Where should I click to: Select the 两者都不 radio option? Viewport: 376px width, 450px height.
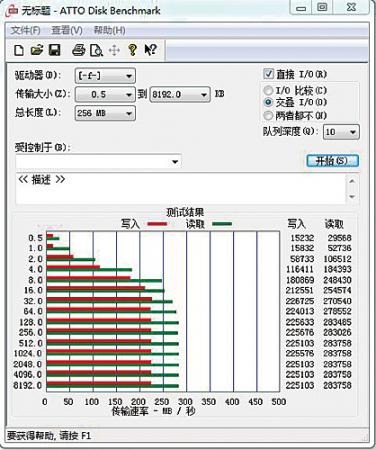tap(268, 116)
